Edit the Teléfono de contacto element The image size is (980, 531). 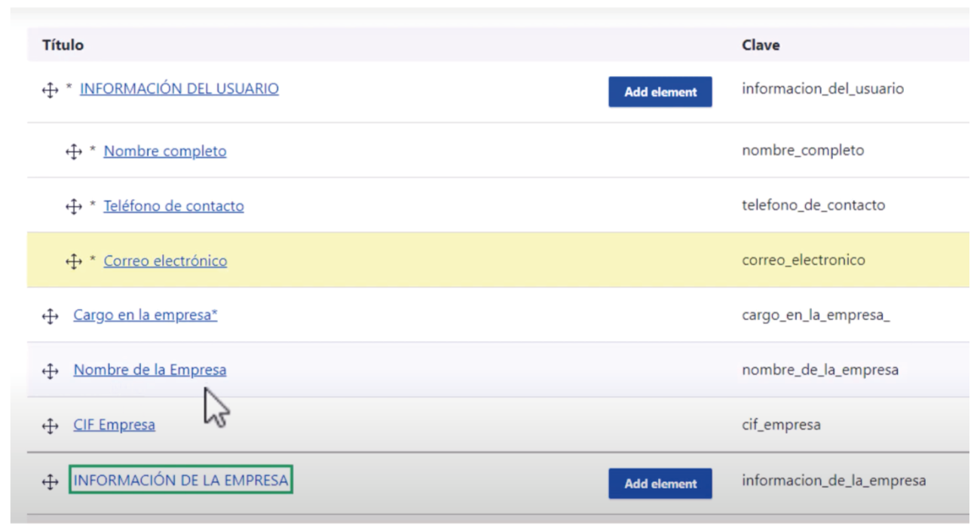point(173,206)
